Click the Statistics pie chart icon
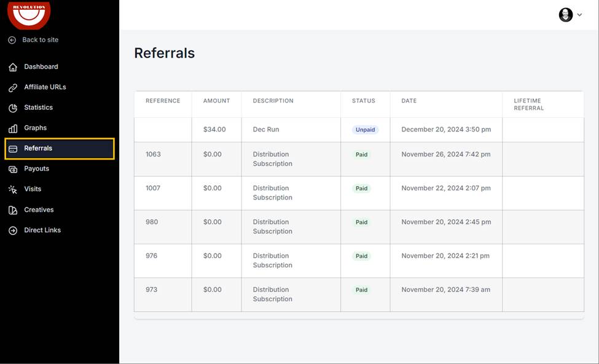The height and width of the screenshot is (364, 599). click(x=13, y=108)
